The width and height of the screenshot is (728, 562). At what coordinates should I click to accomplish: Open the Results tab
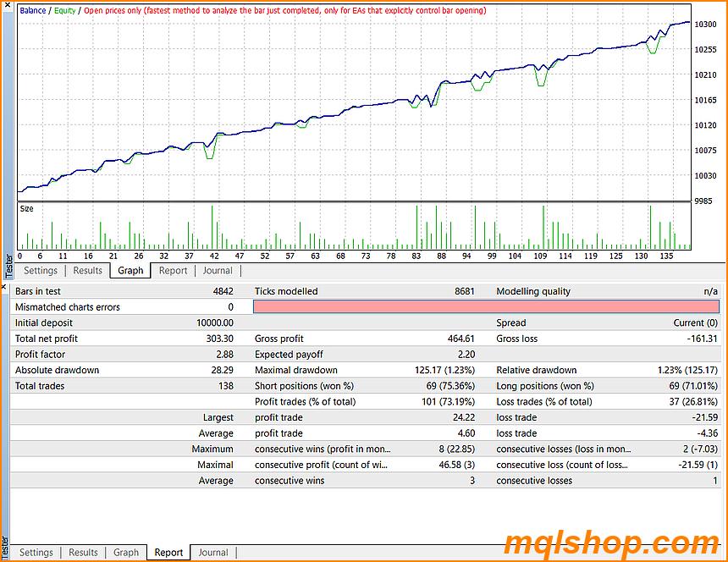pyautogui.click(x=87, y=270)
